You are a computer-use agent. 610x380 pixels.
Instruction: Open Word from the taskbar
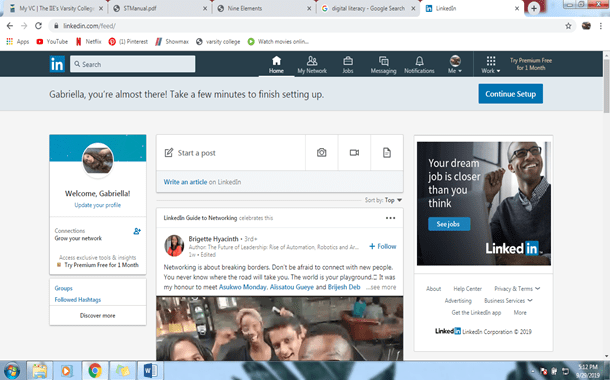pyautogui.click(x=150, y=370)
